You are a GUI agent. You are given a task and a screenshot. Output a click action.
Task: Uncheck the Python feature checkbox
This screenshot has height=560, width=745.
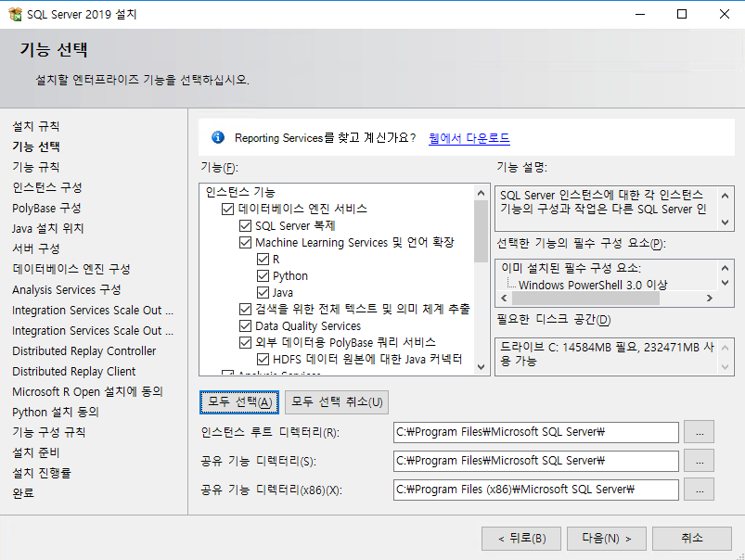coord(263,275)
